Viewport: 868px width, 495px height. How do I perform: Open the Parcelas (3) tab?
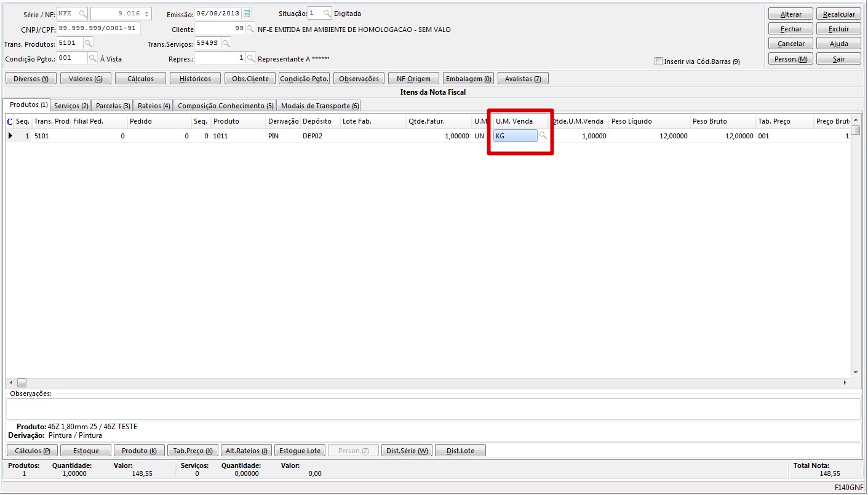(x=113, y=106)
